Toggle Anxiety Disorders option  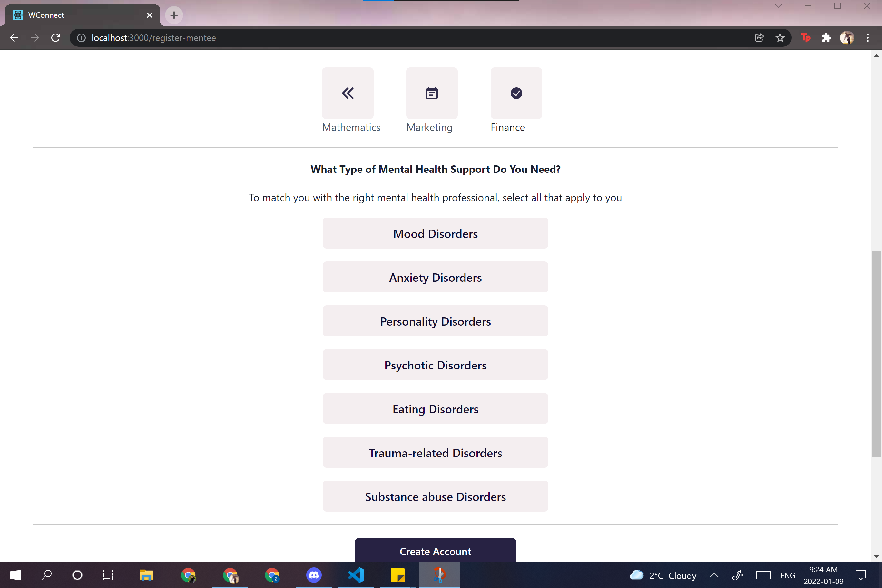[x=435, y=277]
